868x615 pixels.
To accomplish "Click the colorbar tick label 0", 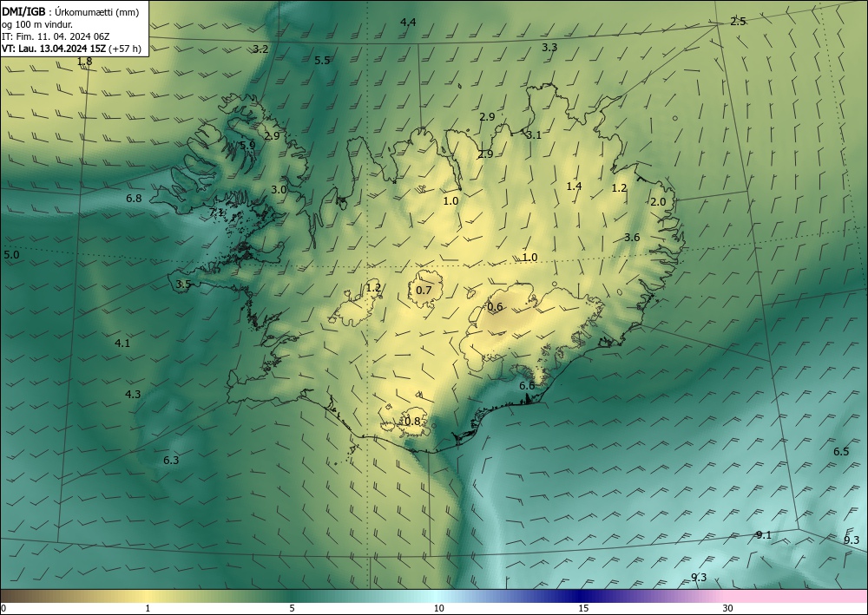I will point(3,608).
